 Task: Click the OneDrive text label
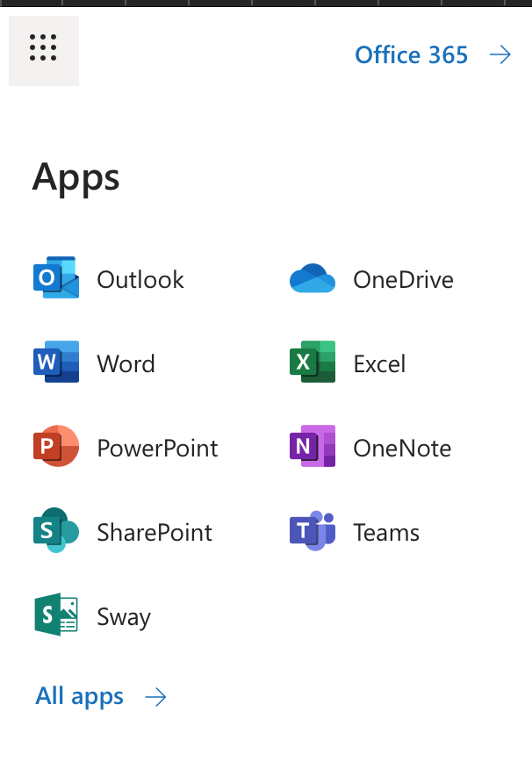coord(404,279)
